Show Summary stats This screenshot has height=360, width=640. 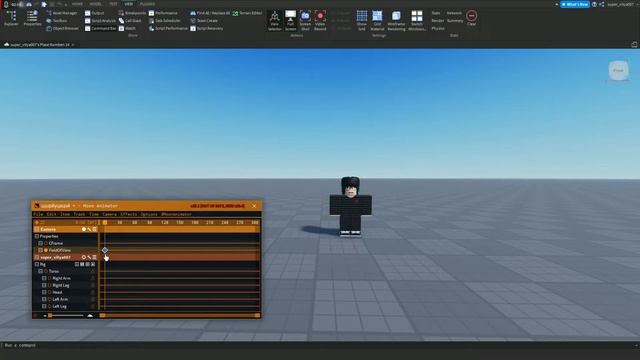click(455, 20)
